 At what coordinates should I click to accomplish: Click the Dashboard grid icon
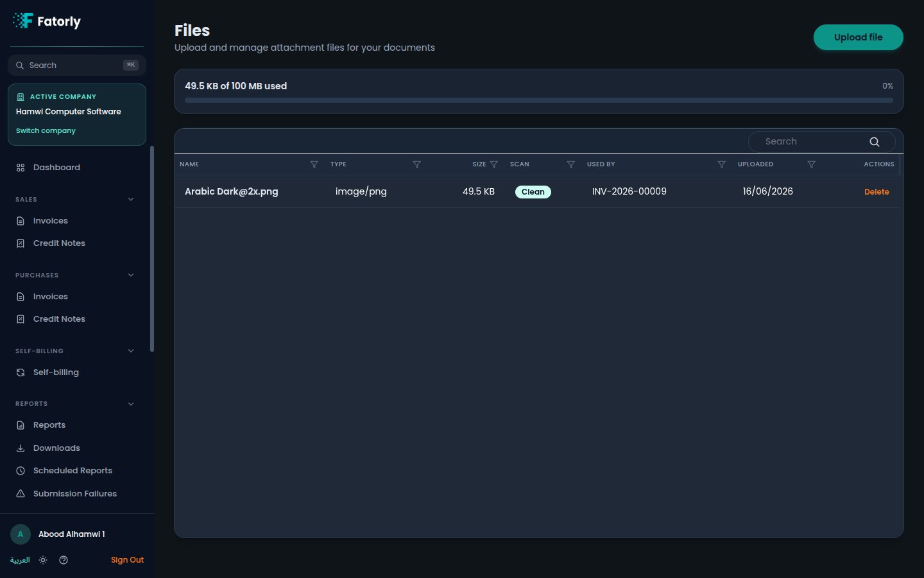[21, 168]
